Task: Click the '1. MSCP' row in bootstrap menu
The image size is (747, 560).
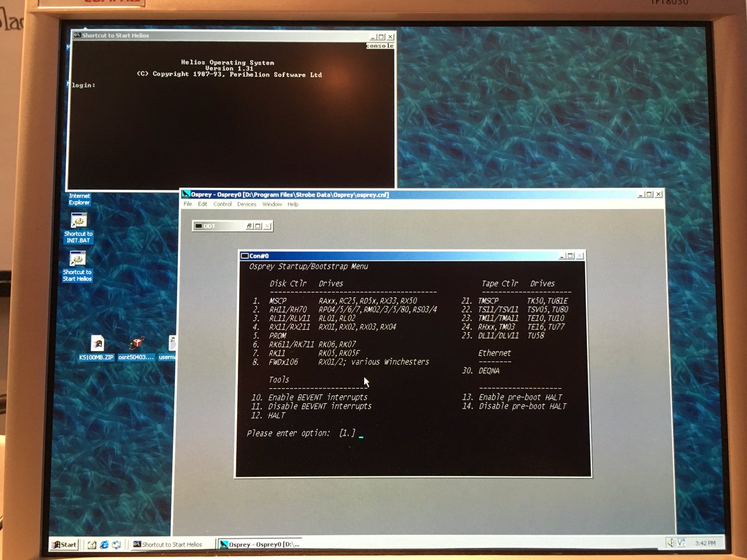Action: tap(335, 301)
